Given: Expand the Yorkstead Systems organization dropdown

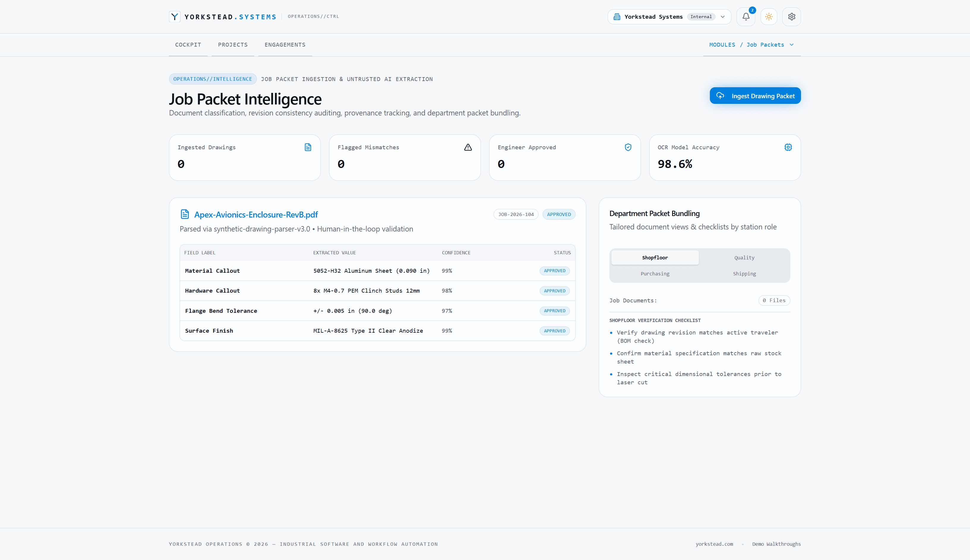Looking at the screenshot, I should (x=669, y=17).
